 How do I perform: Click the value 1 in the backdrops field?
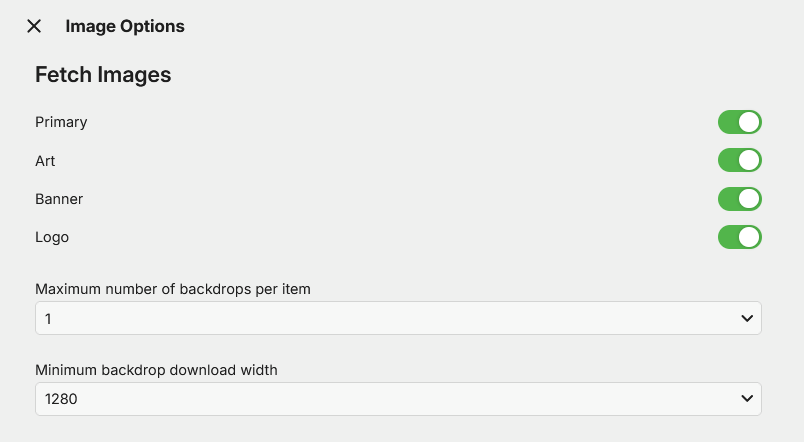(46, 318)
